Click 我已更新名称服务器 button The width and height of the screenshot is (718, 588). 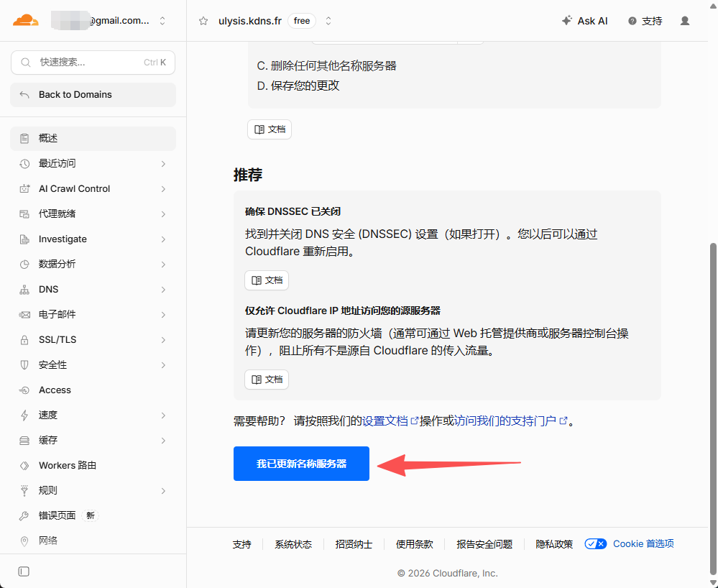click(301, 464)
